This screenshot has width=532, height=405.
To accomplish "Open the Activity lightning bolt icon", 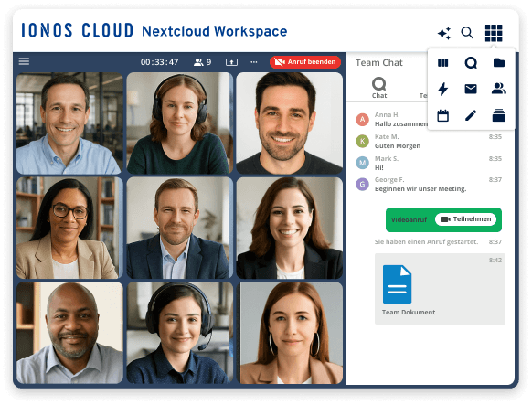I will [442, 89].
